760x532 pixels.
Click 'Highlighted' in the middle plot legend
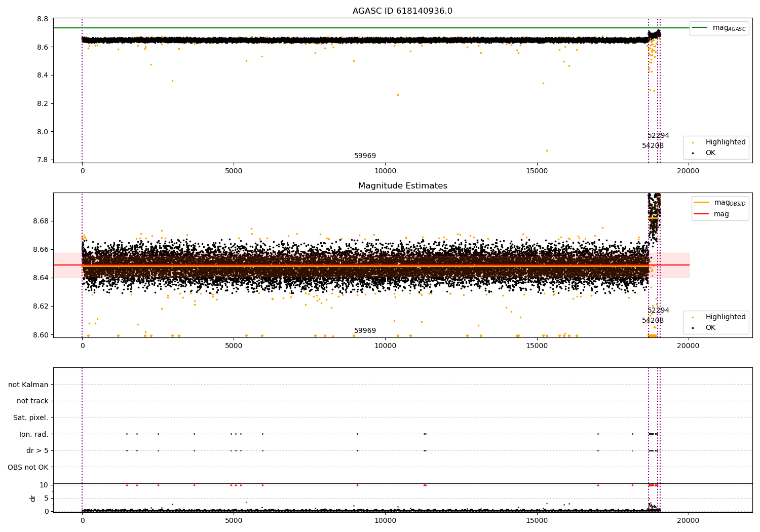tap(725, 317)
